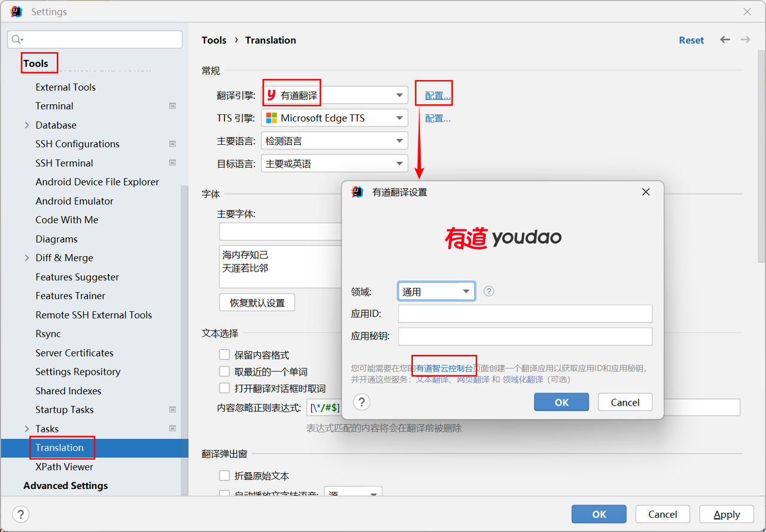Screen dimensions: 766x532
Task: Click the Reset link
Action: tap(691, 40)
